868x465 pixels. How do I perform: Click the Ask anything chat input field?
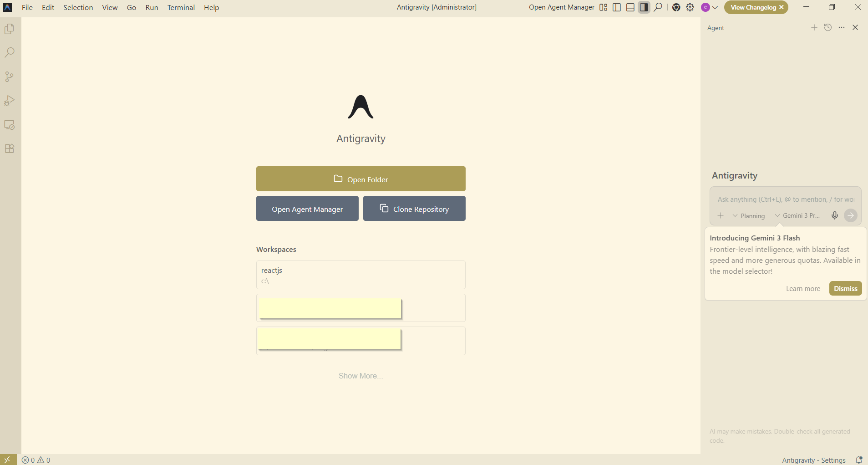click(x=785, y=199)
